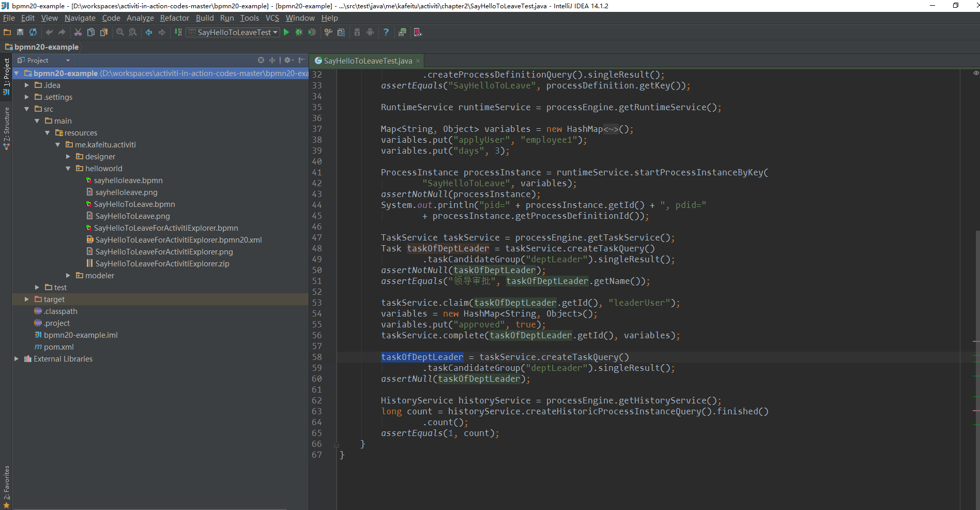Select SayHelloToLeaveForActivitiExplorer.zip file
This screenshot has height=510, width=980.
[x=162, y=264]
